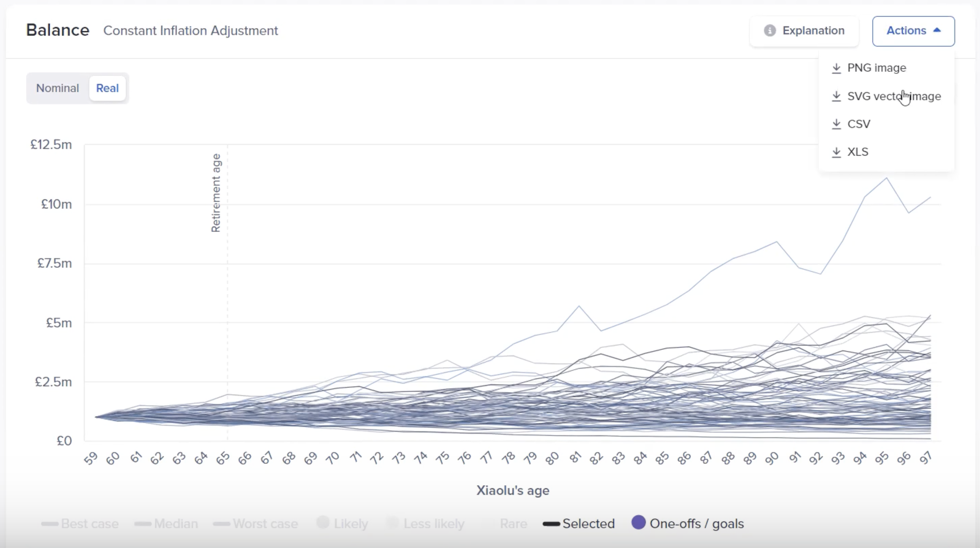The height and width of the screenshot is (548, 980).
Task: Click the SVG vector image download icon
Action: (x=836, y=96)
